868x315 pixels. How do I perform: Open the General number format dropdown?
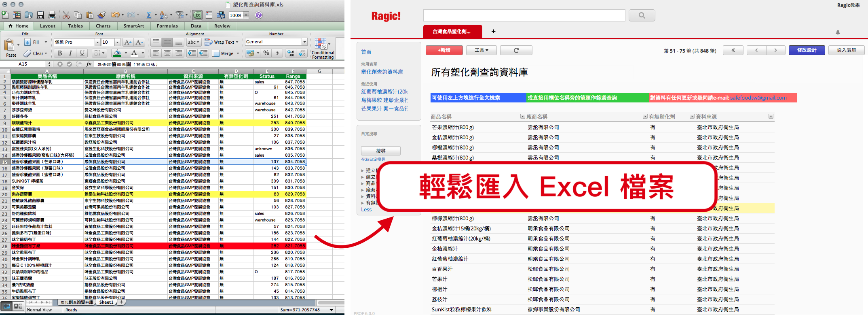pos(304,42)
